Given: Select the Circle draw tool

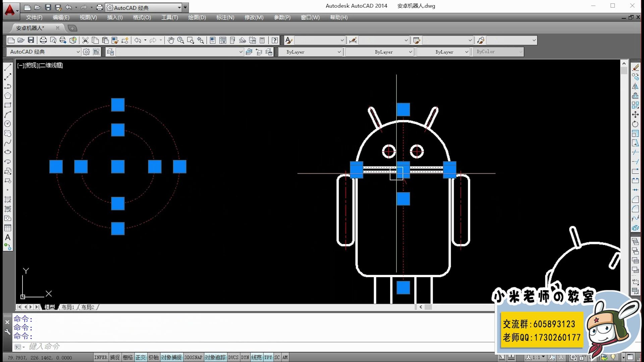Looking at the screenshot, I should (8, 124).
